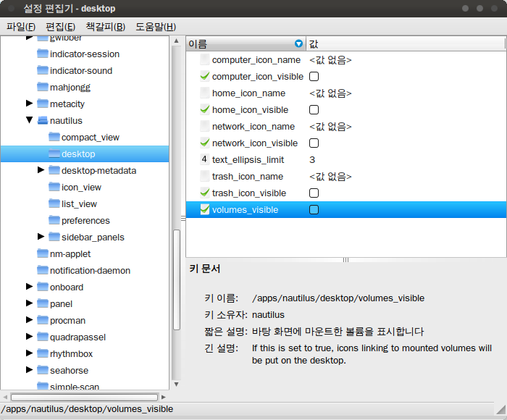507x420 pixels.
Task: Click the onboard folder icon
Action: 43,287
